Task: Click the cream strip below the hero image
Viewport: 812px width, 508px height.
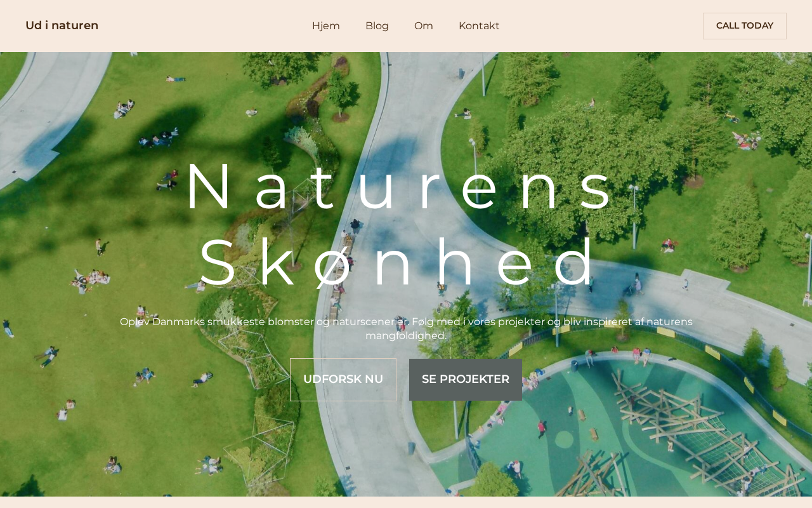Action: 406,502
